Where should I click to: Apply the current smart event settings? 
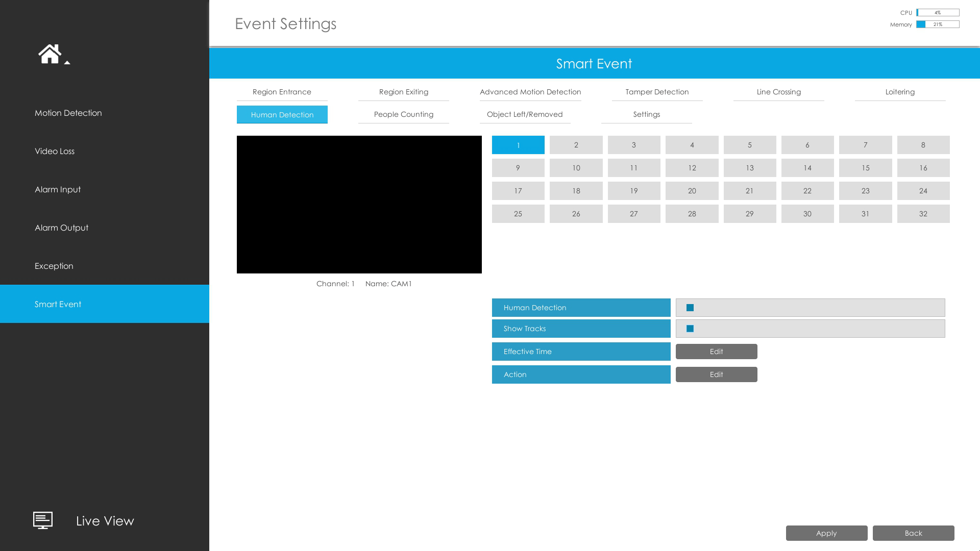826,533
